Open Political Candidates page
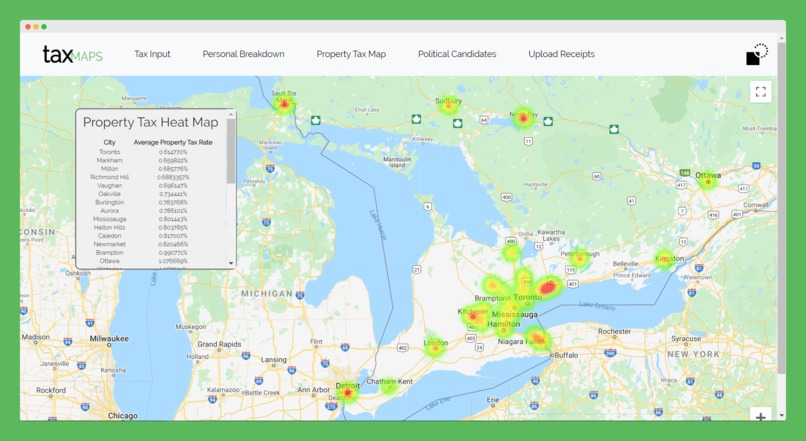The width and height of the screenshot is (806, 441). tap(457, 54)
